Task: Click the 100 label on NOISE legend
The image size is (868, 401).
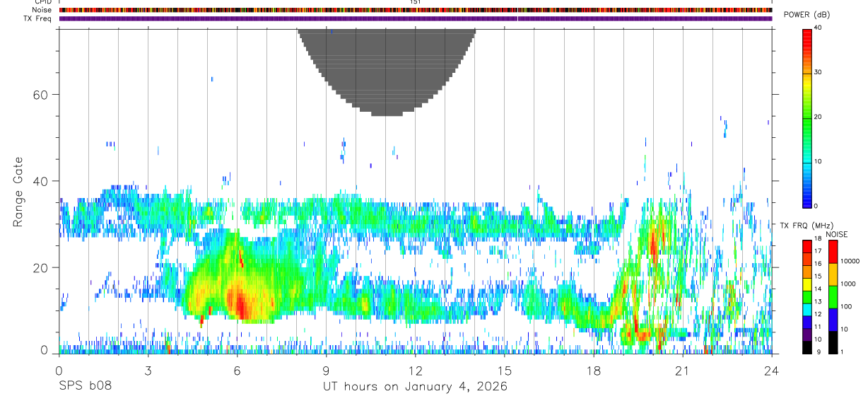Action: (845, 306)
